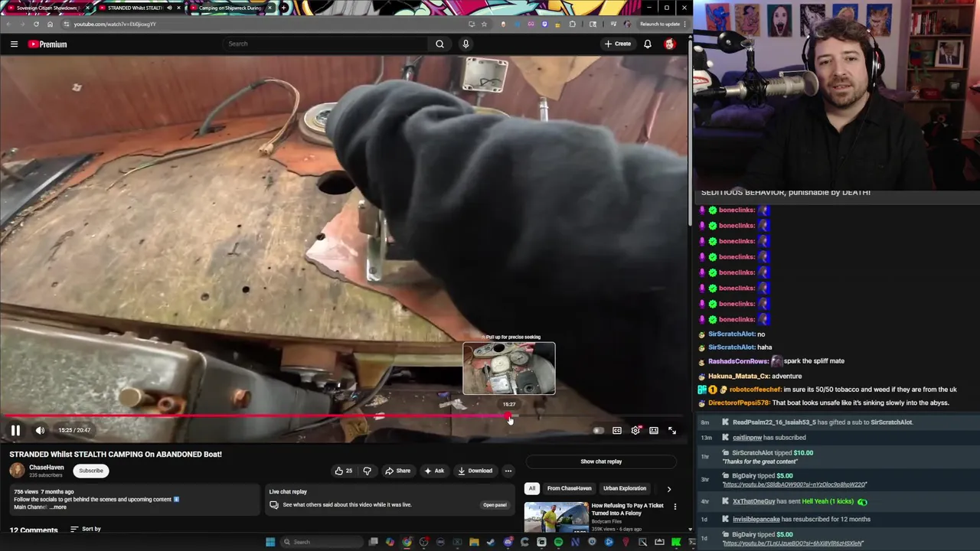Open YouTube notifications bell
The height and width of the screenshot is (551, 980).
[648, 44]
